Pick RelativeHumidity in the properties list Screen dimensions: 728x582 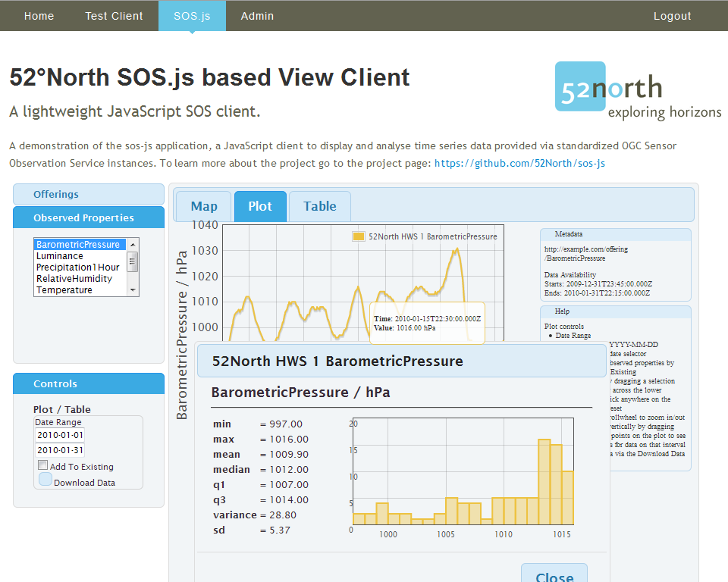pyautogui.click(x=80, y=278)
